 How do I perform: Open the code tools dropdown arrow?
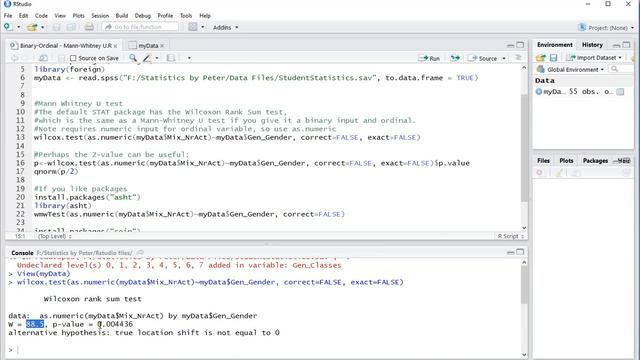tap(157, 58)
